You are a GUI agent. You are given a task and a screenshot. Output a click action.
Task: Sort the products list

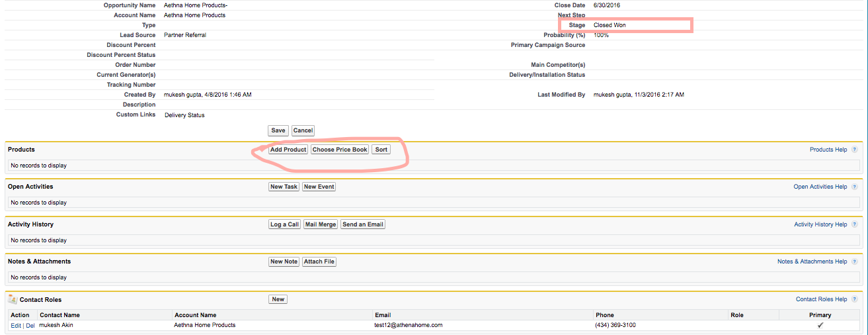pos(381,150)
